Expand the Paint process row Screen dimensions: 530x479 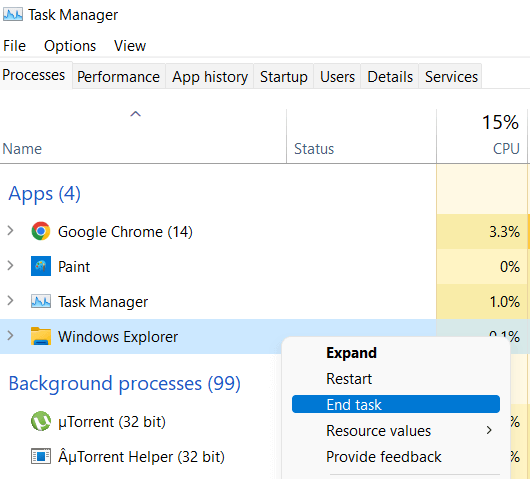pos(10,266)
